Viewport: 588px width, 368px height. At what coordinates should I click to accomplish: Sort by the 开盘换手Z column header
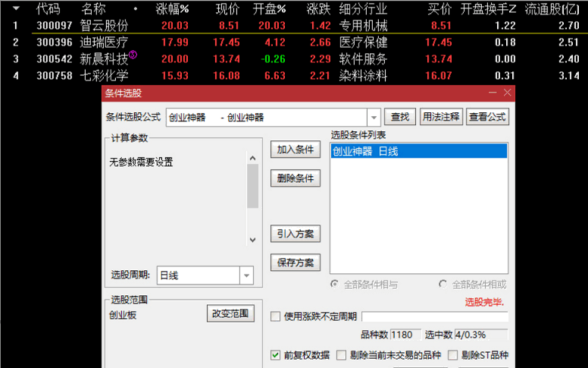(488, 8)
